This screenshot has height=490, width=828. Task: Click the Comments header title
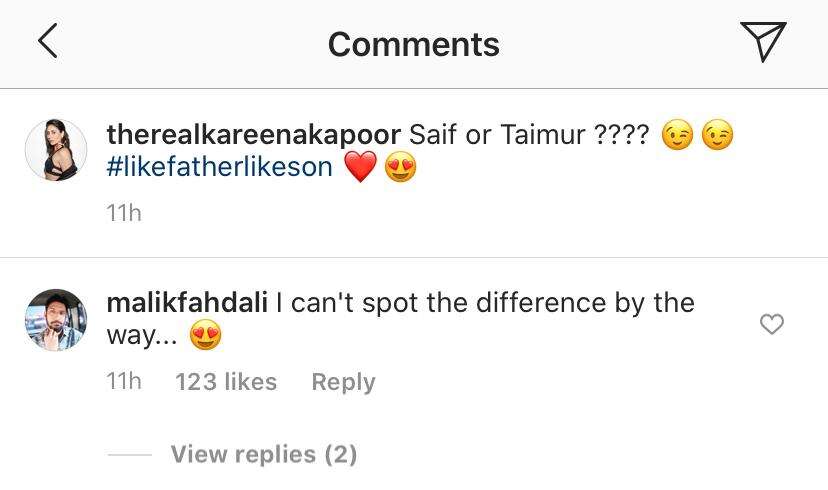point(413,44)
